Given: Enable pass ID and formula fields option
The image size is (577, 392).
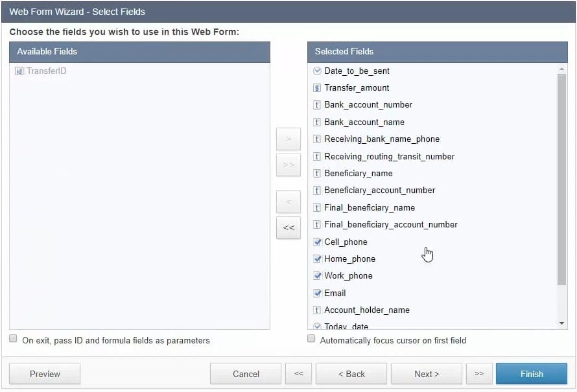Looking at the screenshot, I should coord(13,339).
